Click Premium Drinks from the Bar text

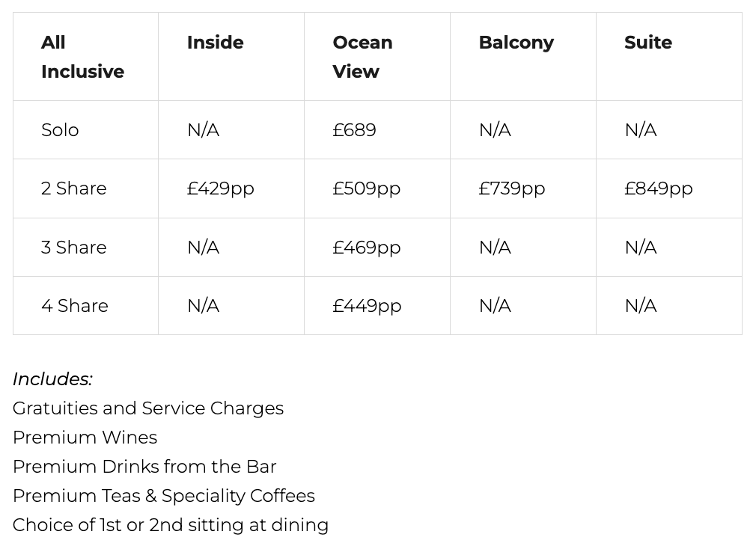coord(144,467)
